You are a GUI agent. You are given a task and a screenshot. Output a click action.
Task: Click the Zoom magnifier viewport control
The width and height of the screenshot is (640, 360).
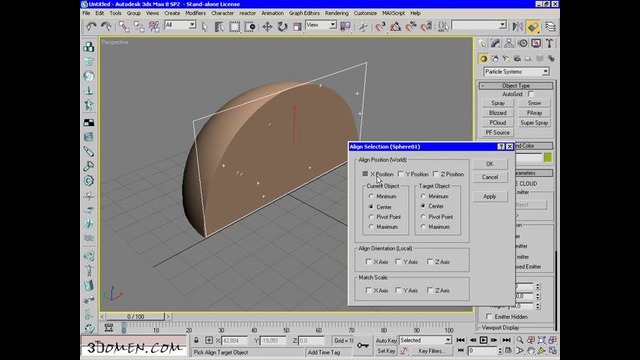(520, 340)
